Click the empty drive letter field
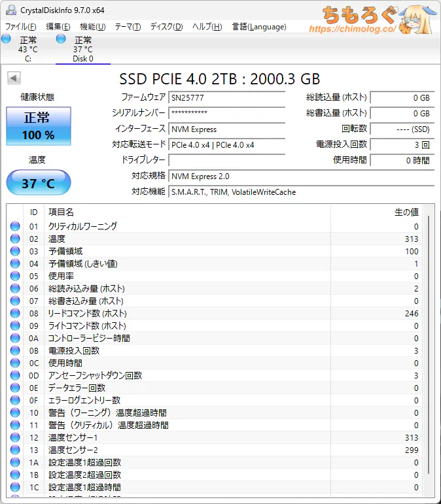The width and height of the screenshot is (441, 504). click(x=227, y=160)
